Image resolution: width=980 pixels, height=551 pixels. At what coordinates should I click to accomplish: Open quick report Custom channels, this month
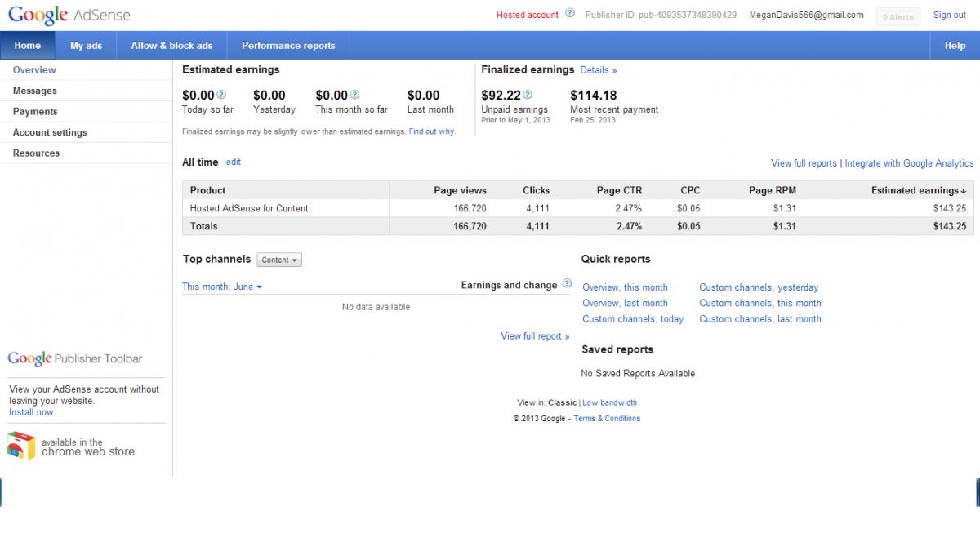click(760, 303)
